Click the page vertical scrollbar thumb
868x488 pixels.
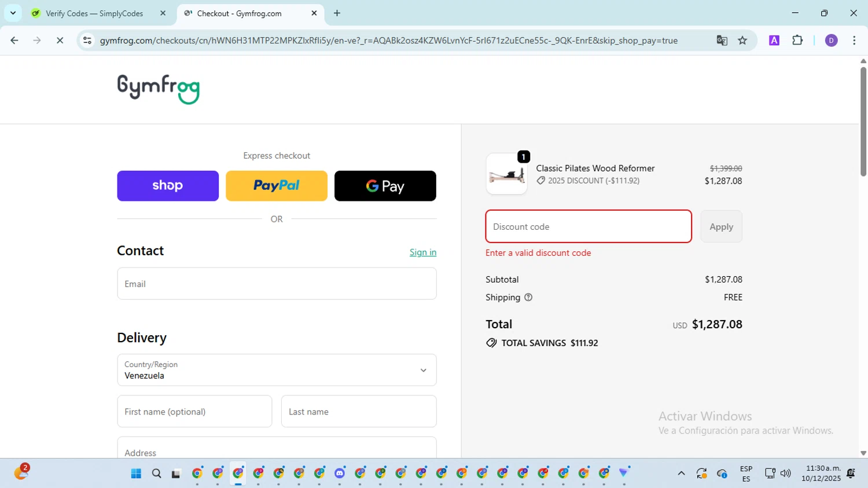coord(863,122)
